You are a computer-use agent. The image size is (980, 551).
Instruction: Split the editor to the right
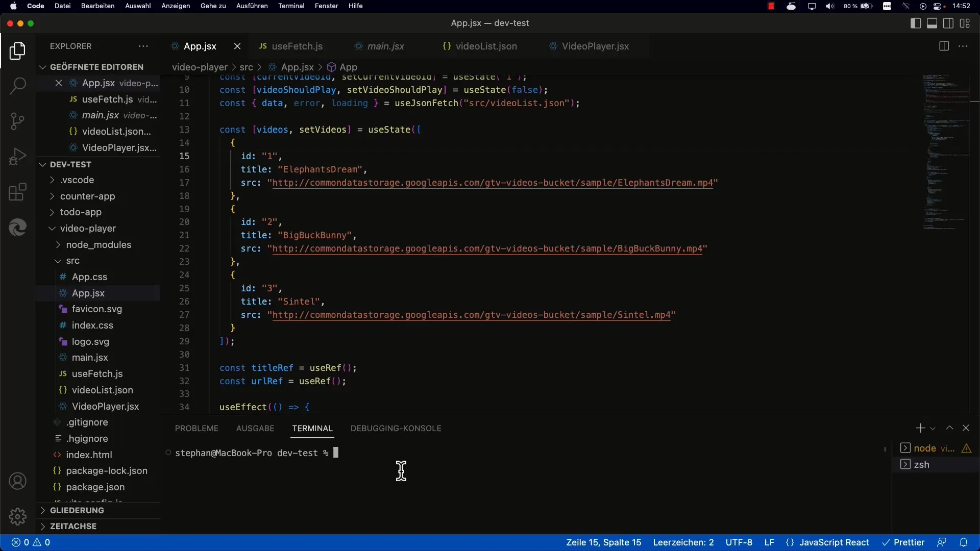944,46
